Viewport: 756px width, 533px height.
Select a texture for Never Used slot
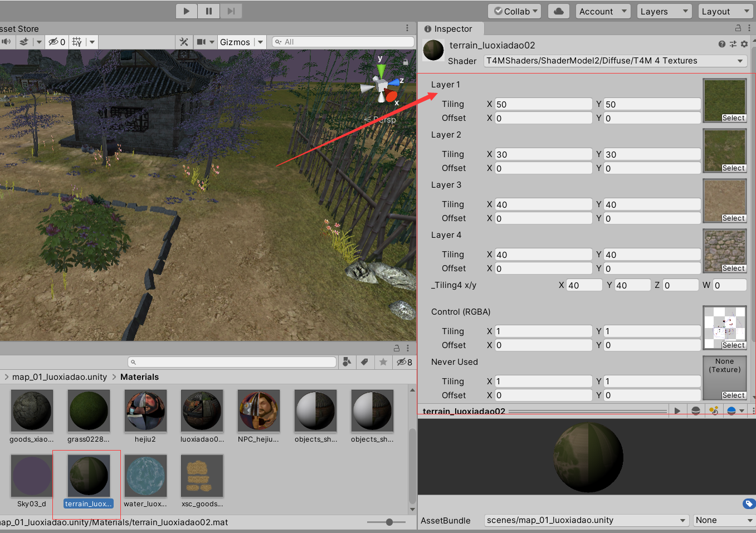pyautogui.click(x=733, y=395)
